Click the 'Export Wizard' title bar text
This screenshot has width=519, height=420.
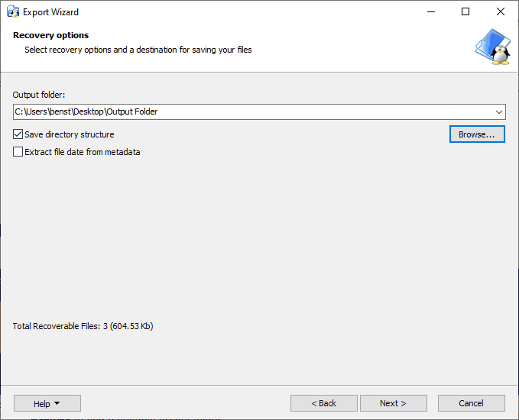point(50,12)
